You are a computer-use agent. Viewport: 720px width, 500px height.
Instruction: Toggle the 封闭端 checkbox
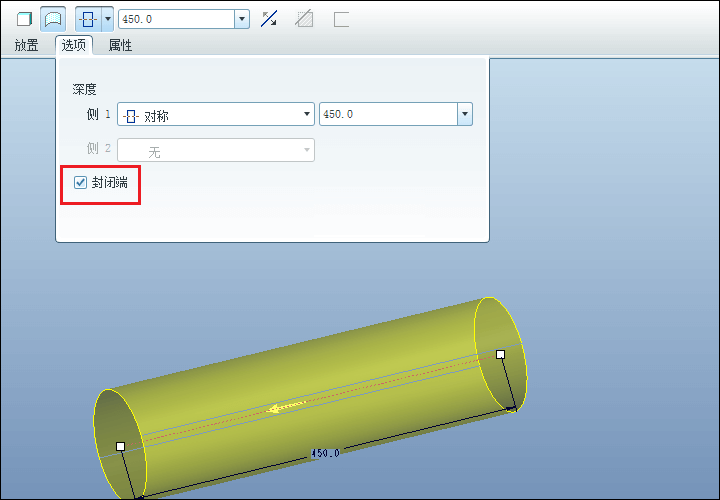point(80,183)
